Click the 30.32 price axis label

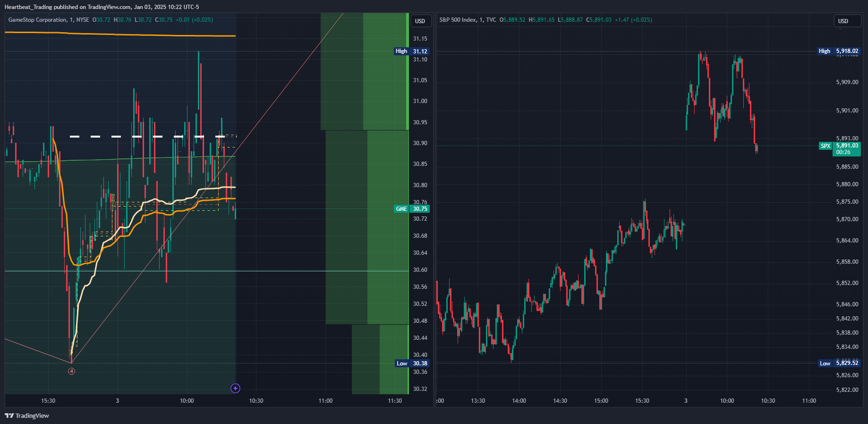[420, 389]
